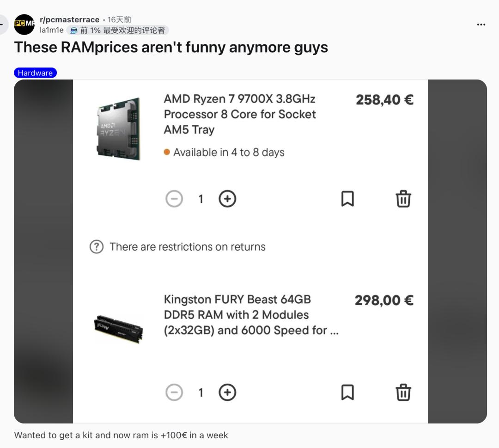
Task: Increase quantity of Kingston FURY RAM
Action: (227, 393)
